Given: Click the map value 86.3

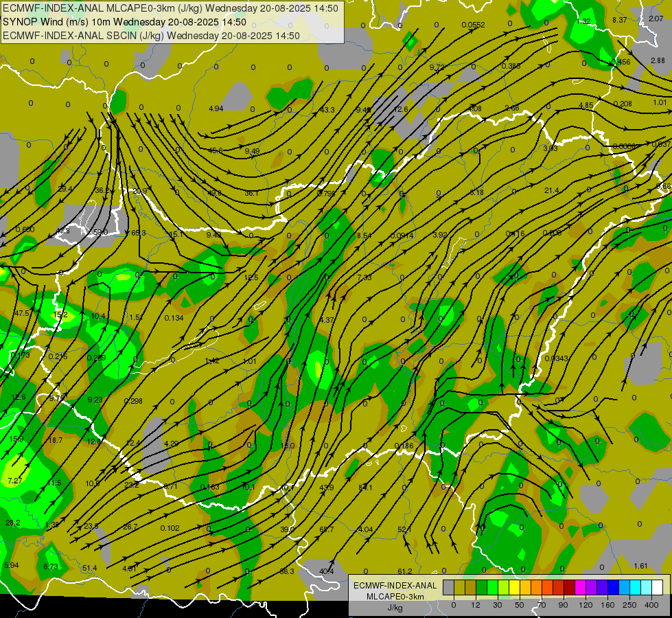Looking at the screenshot, I should click(x=287, y=571).
